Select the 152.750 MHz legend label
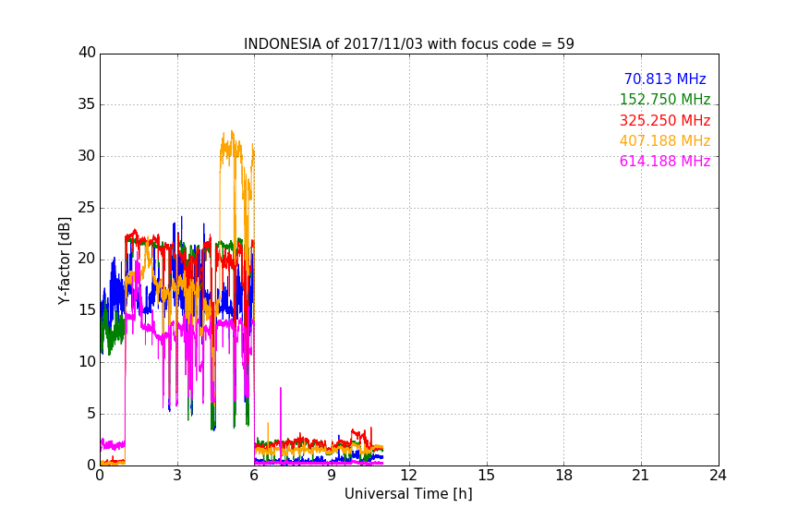 pos(665,99)
